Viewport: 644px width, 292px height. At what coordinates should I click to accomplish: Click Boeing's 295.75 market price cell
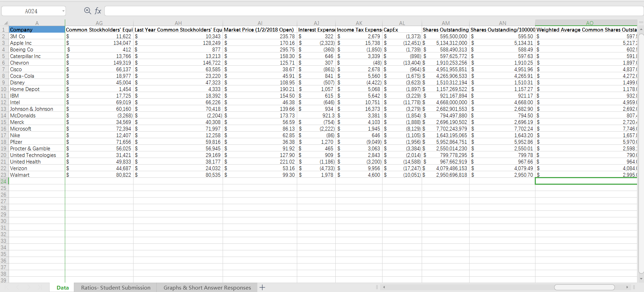click(x=260, y=50)
